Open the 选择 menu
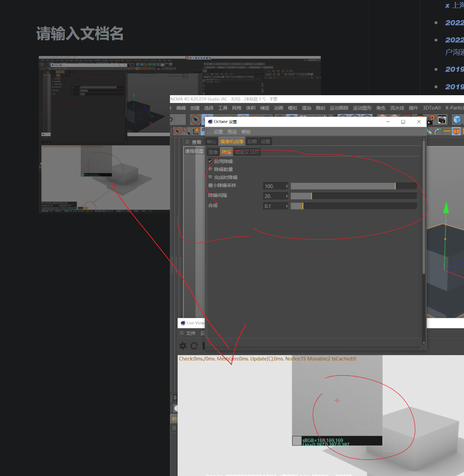 [209, 108]
